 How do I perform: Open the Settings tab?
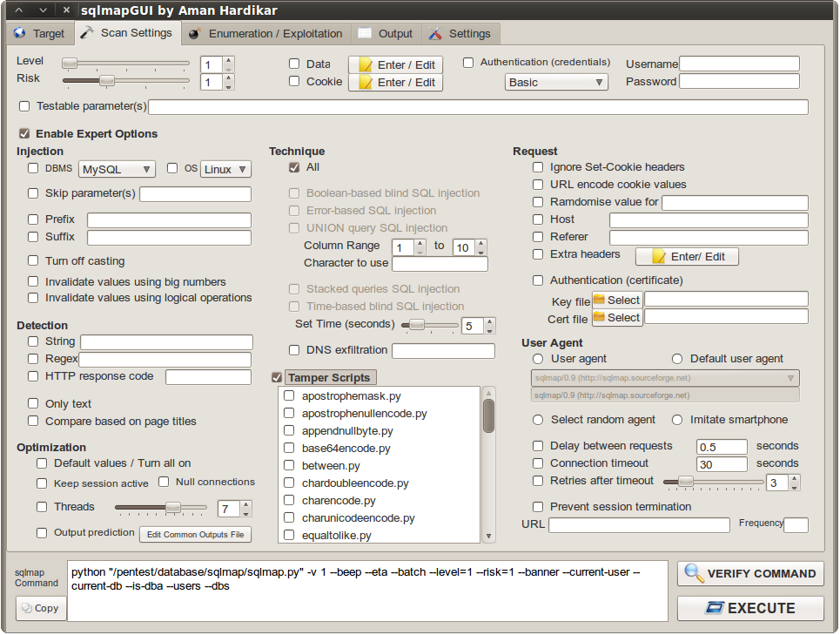(x=460, y=33)
